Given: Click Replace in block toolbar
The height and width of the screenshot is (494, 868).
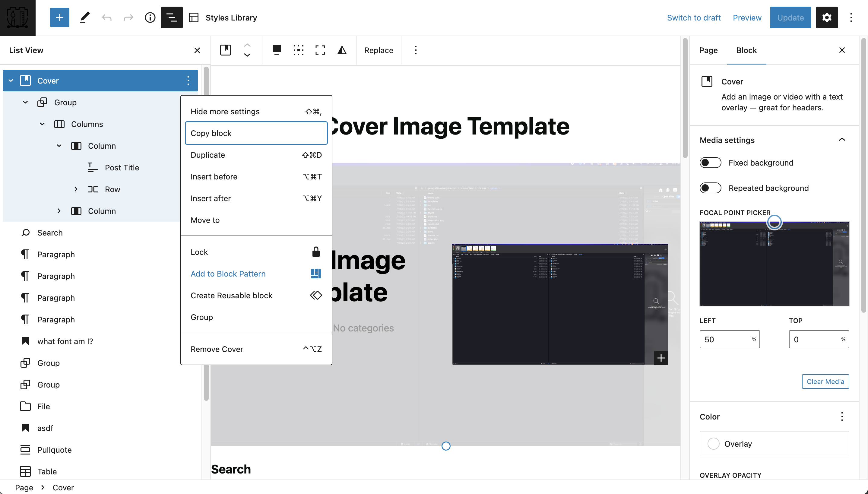Looking at the screenshot, I should click(379, 50).
